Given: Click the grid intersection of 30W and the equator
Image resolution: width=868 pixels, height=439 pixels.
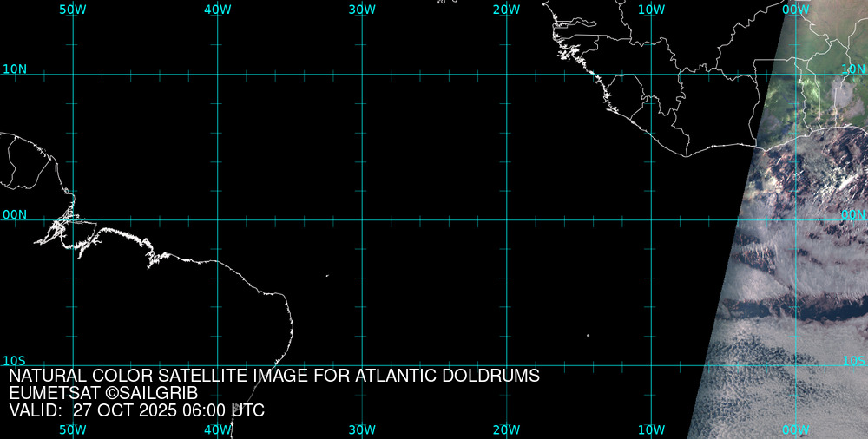Looking at the screenshot, I should [x=362, y=219].
